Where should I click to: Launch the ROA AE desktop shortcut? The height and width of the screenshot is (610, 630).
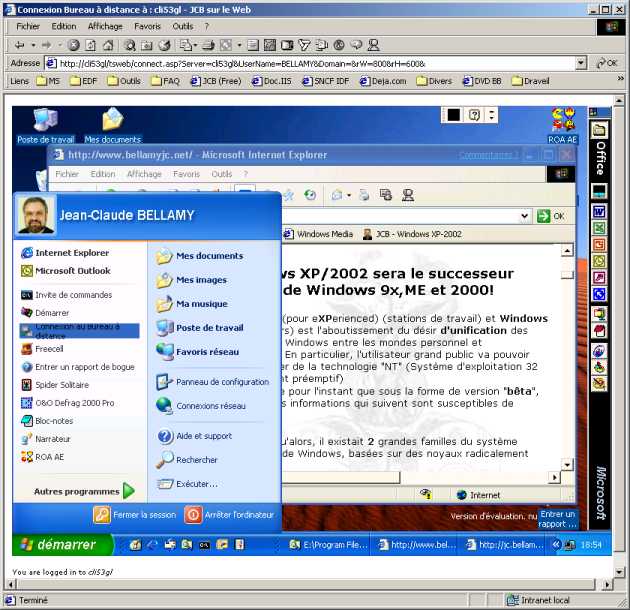click(562, 126)
